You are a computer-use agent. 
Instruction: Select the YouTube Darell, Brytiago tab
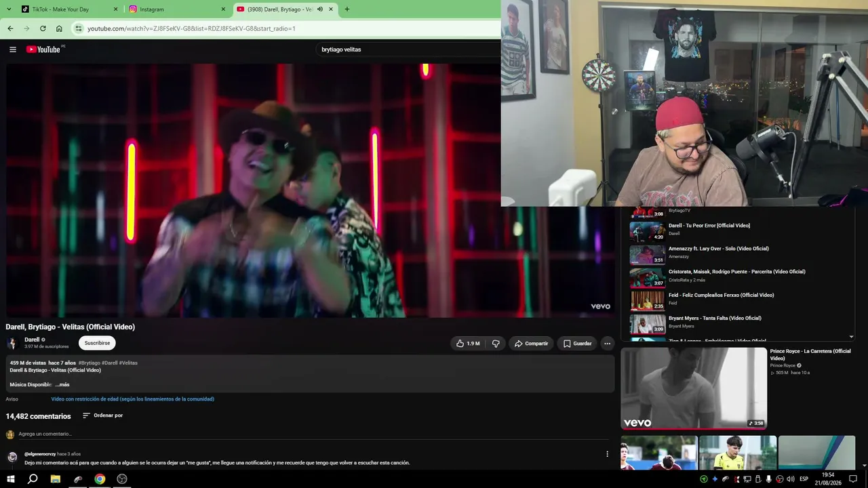coord(285,9)
